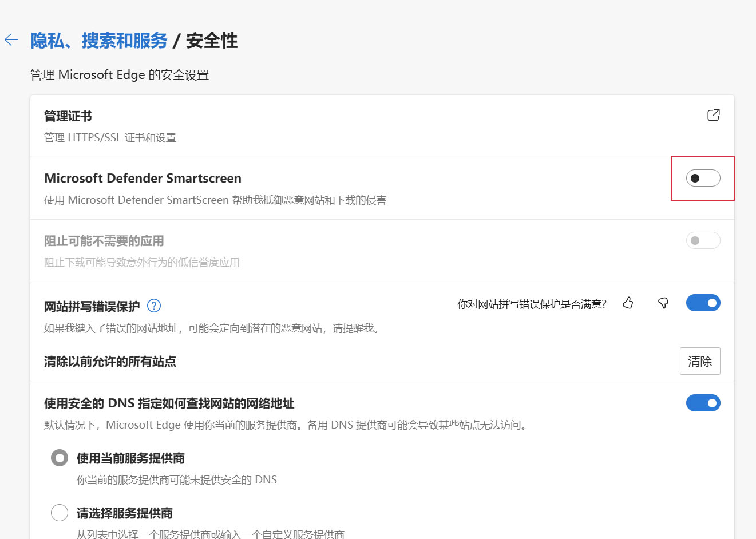Give thumbs down for 网站拼写错误保护

click(663, 303)
